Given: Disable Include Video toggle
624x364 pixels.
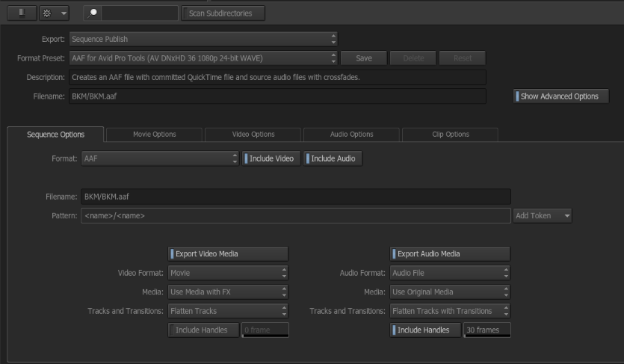Looking at the screenshot, I should [x=271, y=158].
